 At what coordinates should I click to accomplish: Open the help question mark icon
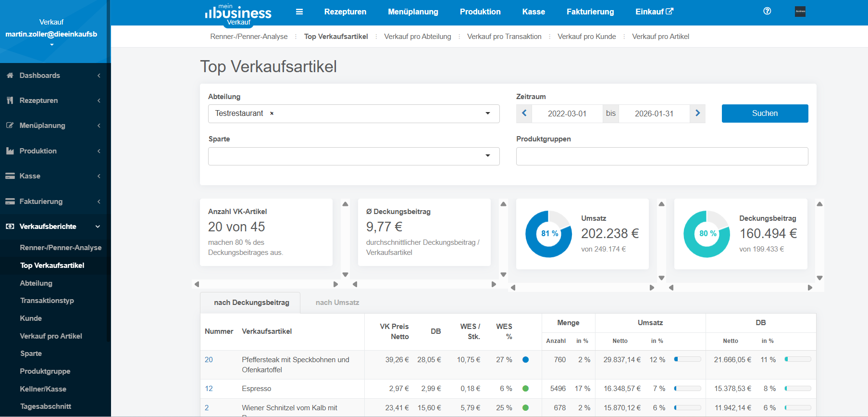767,11
